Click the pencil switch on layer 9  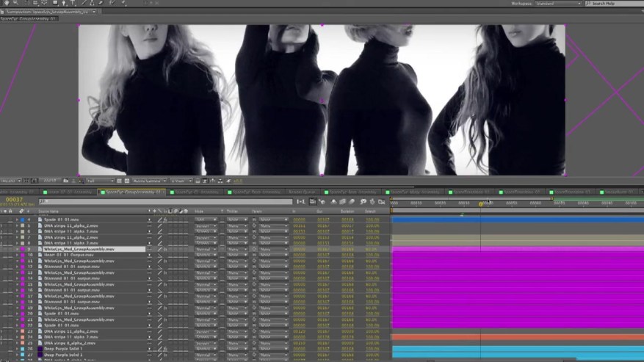(159, 249)
